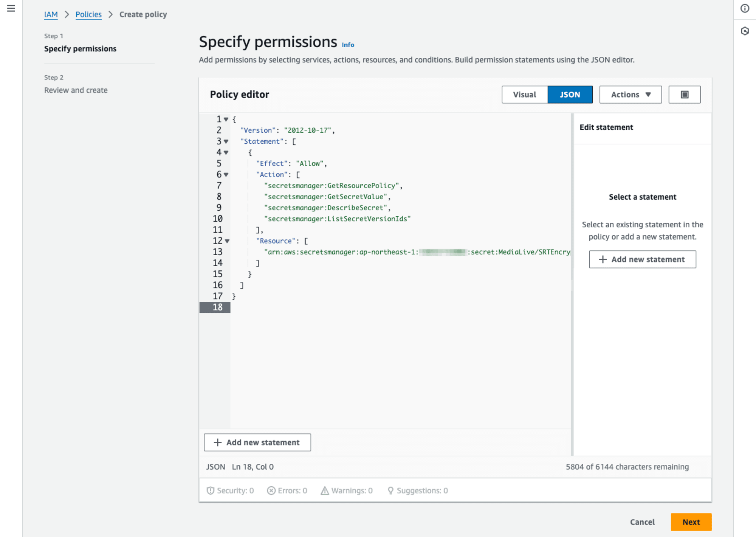The image size is (756, 537).
Task: Click the Warnings triangle icon
Action: (325, 490)
